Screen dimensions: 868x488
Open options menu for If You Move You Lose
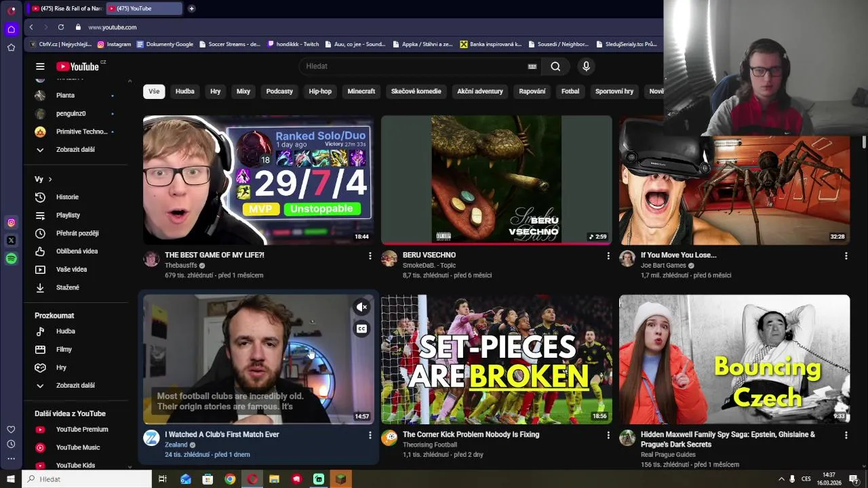coord(846,256)
